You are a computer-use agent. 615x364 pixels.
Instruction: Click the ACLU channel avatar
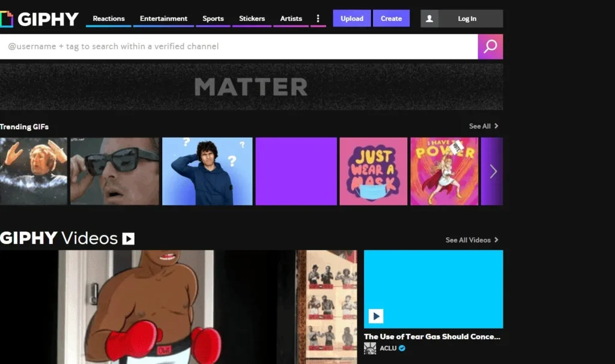pos(370,348)
